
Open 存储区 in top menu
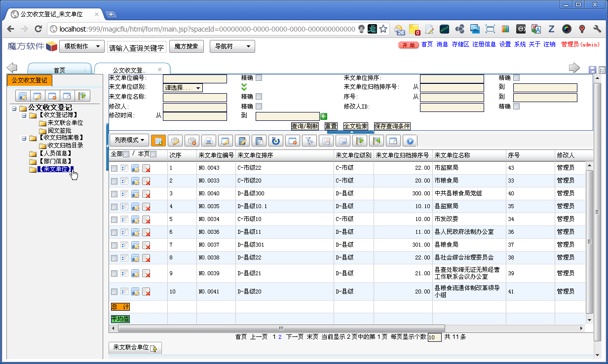(460, 44)
